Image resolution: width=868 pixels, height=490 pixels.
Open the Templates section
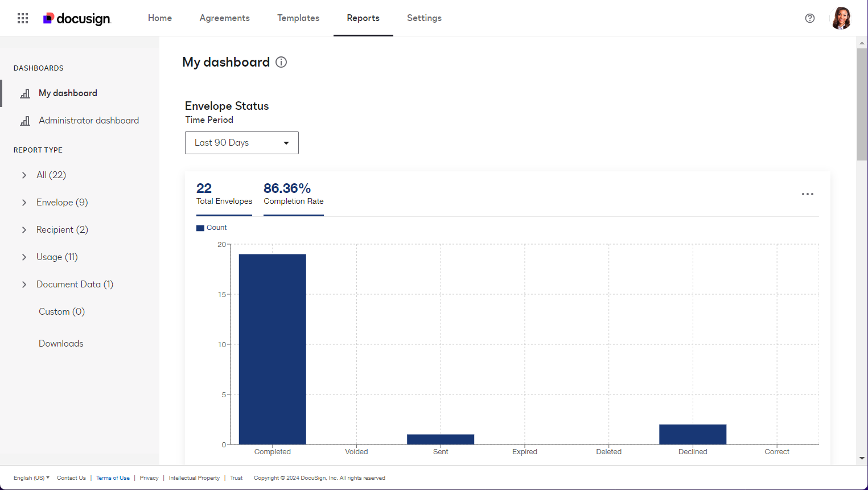click(x=298, y=18)
